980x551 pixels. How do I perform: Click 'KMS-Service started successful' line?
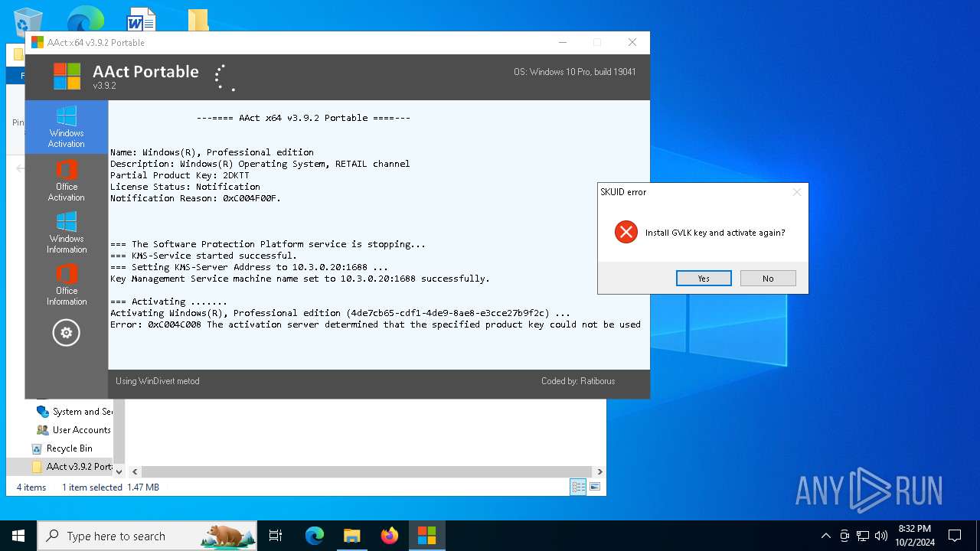[x=203, y=256]
